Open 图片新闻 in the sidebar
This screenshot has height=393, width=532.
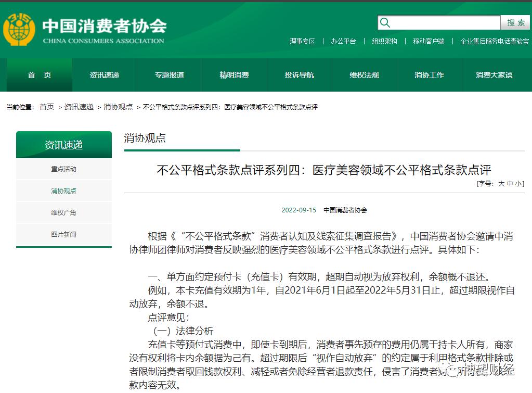(x=63, y=234)
